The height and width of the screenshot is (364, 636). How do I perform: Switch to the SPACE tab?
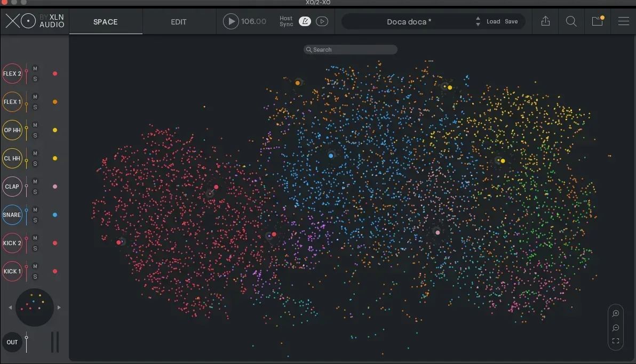pyautogui.click(x=106, y=22)
